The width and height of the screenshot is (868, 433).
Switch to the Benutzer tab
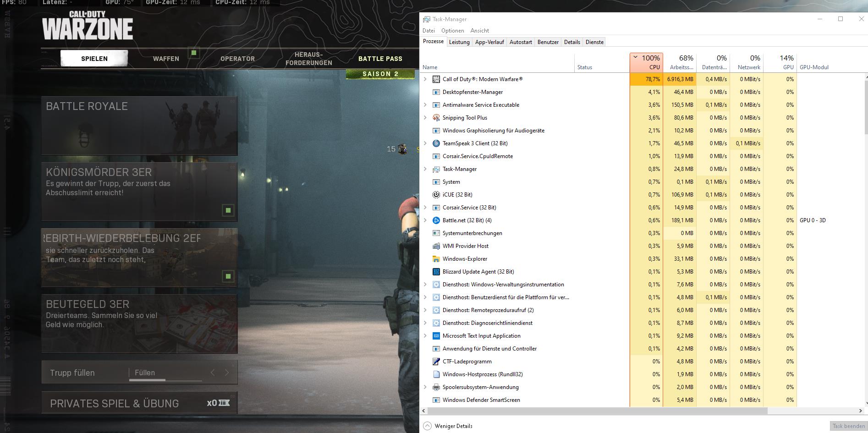tap(548, 42)
